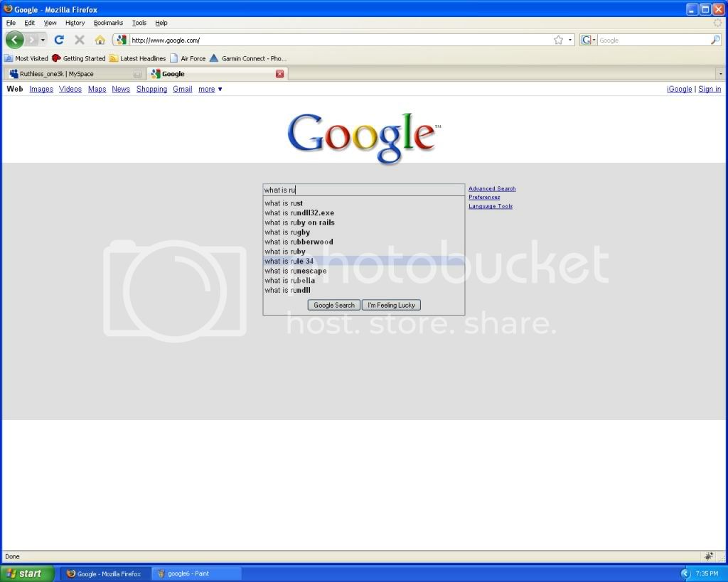Image resolution: width=728 pixels, height=582 pixels.
Task: Switch to the google6 - Paint taskbar item
Action: point(196,573)
